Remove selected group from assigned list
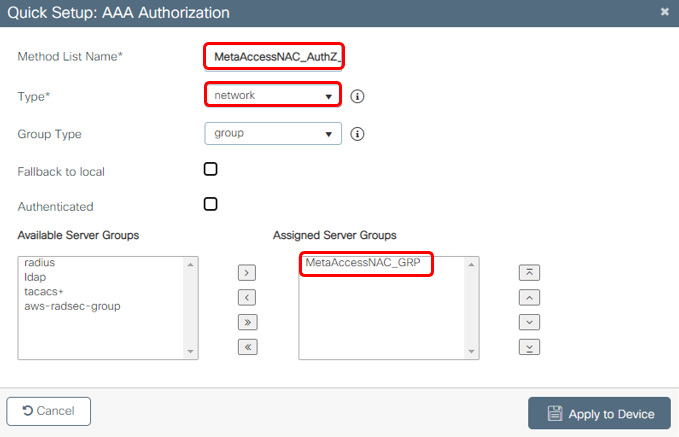Image resolution: width=679 pixels, height=437 pixels. pyautogui.click(x=247, y=298)
